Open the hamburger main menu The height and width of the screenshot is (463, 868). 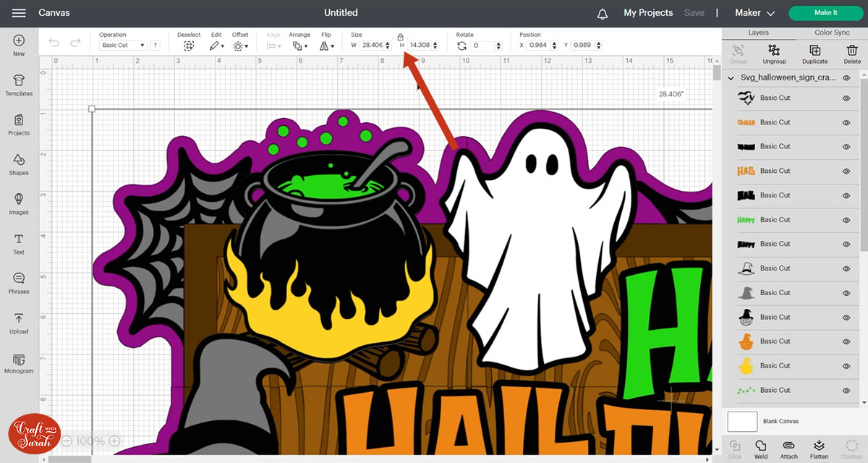[x=19, y=13]
